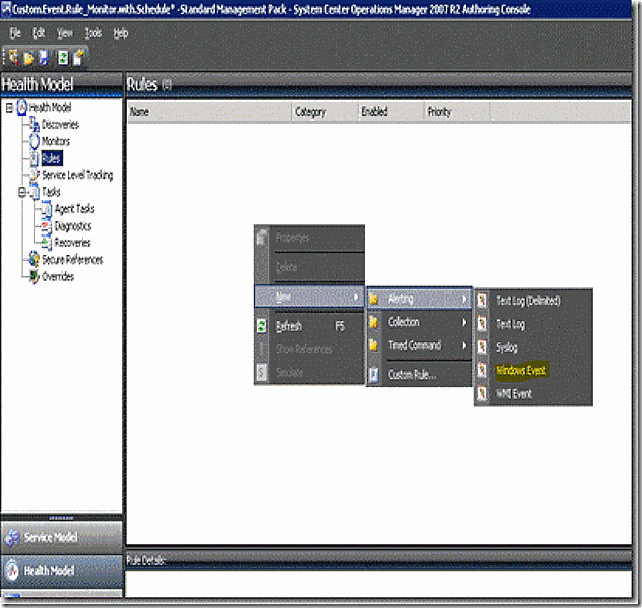Select Discoveries in the Health Model tree
642x608 pixels.
pos(60,124)
